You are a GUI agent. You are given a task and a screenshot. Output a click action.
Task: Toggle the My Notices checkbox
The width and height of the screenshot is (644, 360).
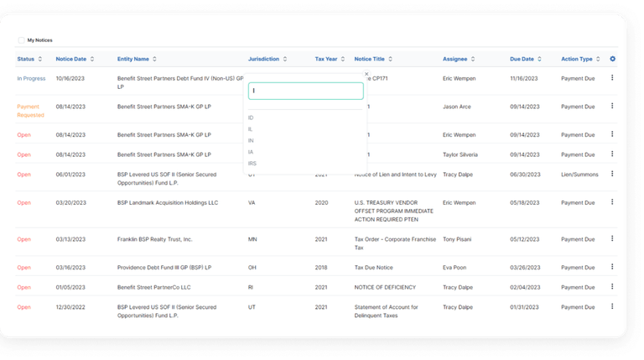21,40
